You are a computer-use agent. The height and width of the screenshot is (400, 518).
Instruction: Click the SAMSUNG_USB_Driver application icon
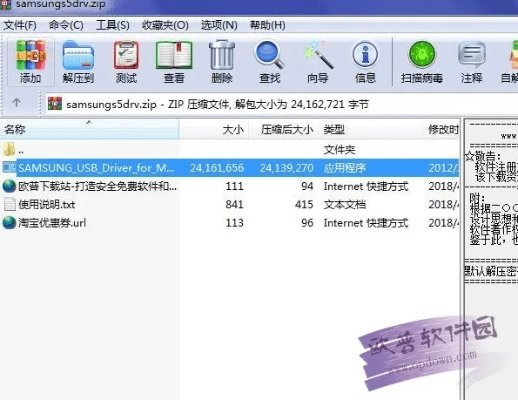9,168
